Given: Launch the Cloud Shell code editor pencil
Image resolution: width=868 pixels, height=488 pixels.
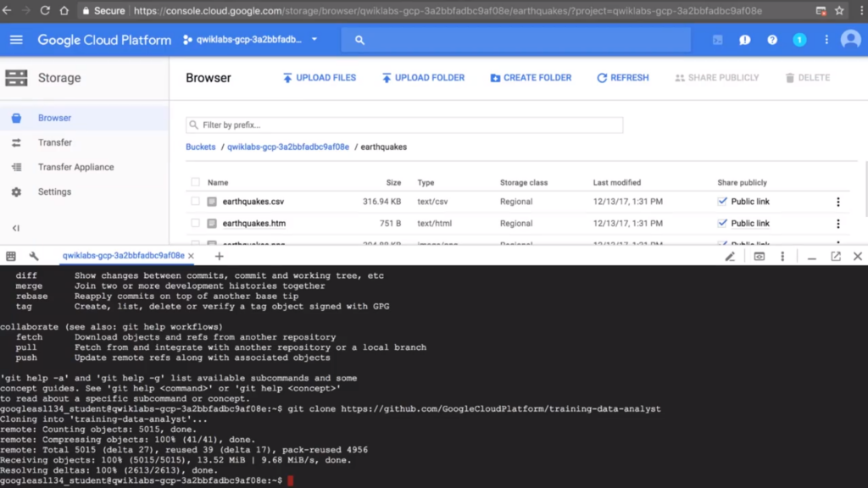Looking at the screenshot, I should (x=730, y=256).
